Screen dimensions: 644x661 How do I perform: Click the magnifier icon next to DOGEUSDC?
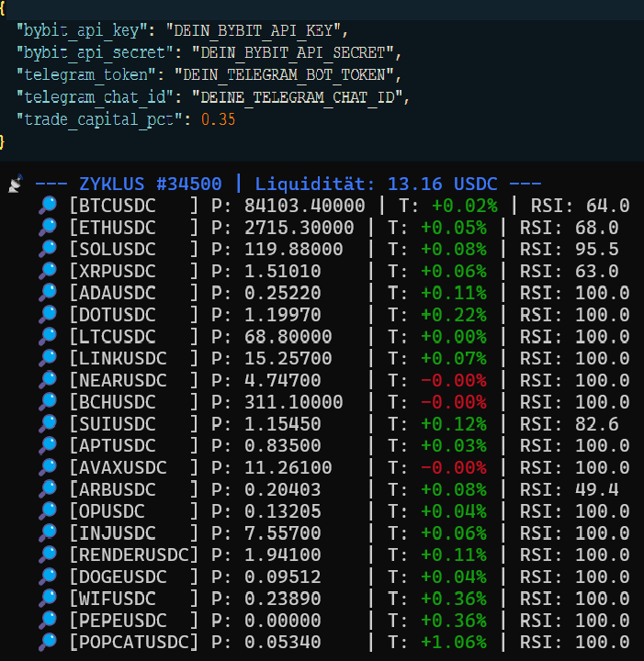[48, 577]
